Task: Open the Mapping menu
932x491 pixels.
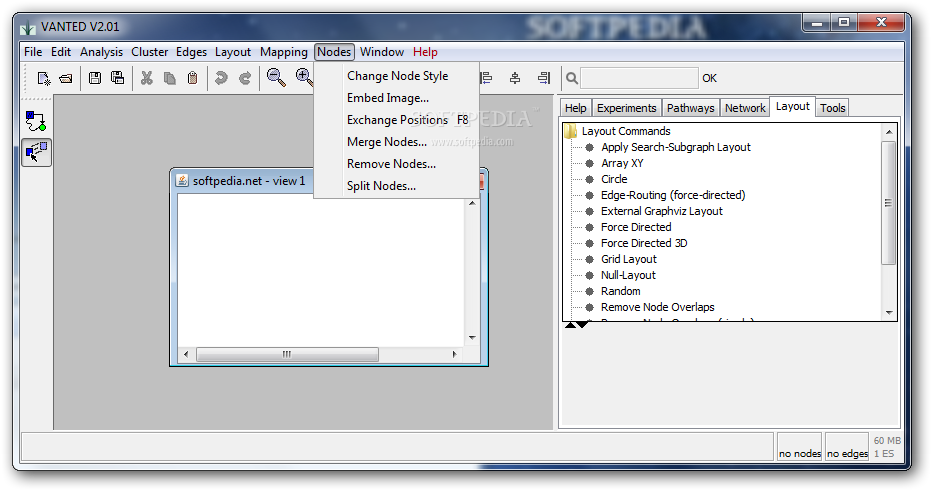Action: (284, 52)
